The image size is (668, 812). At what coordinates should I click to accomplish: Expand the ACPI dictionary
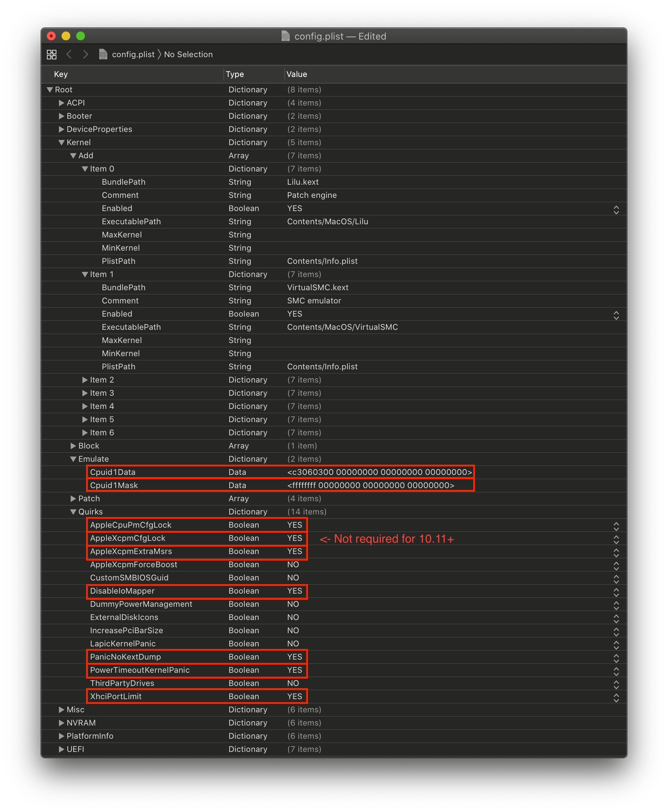pos(61,103)
